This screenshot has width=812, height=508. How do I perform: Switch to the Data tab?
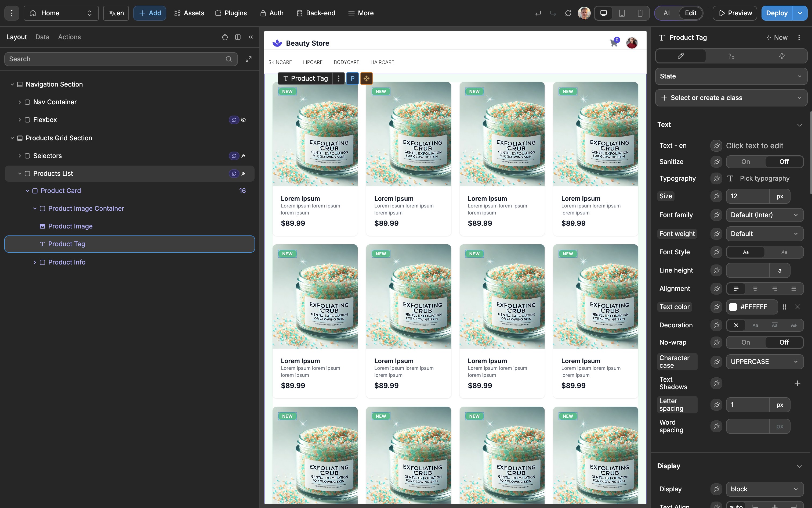42,37
